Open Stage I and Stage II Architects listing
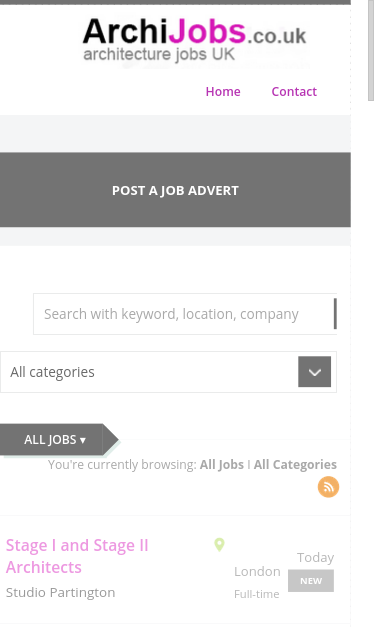Screen dimensions: 375x627 point(77,556)
